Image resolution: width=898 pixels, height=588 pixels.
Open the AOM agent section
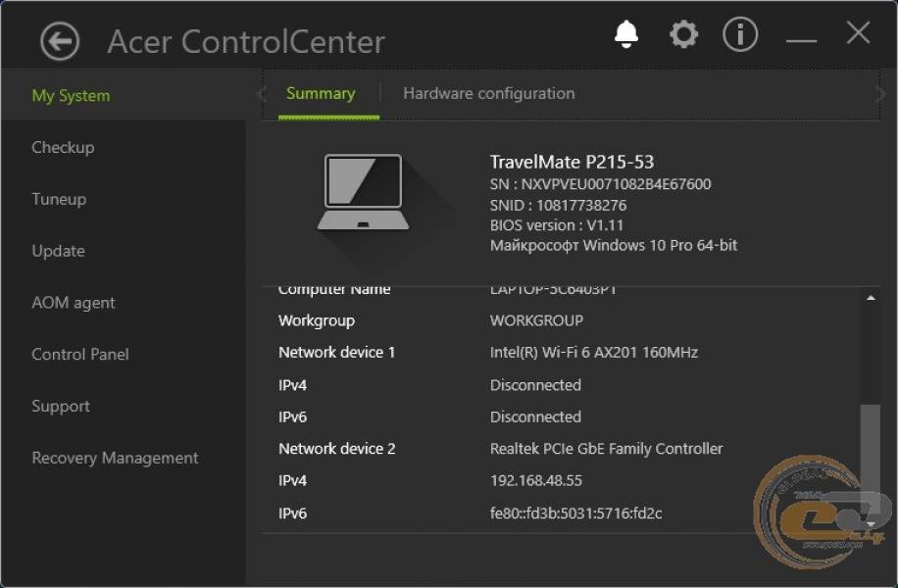click(74, 302)
